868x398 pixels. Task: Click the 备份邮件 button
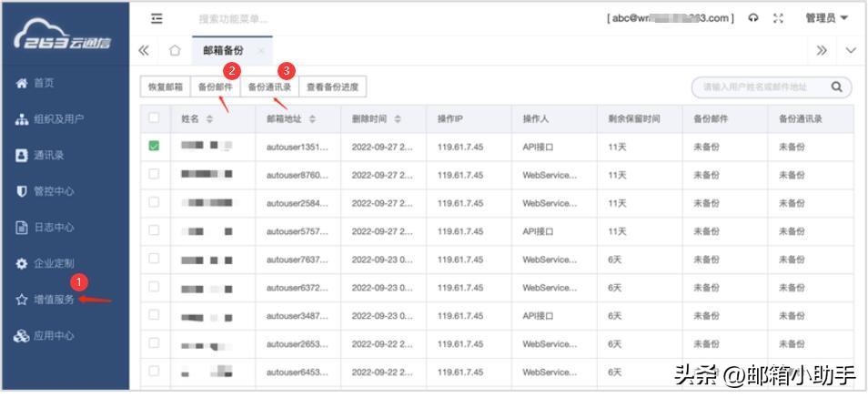[x=216, y=87]
